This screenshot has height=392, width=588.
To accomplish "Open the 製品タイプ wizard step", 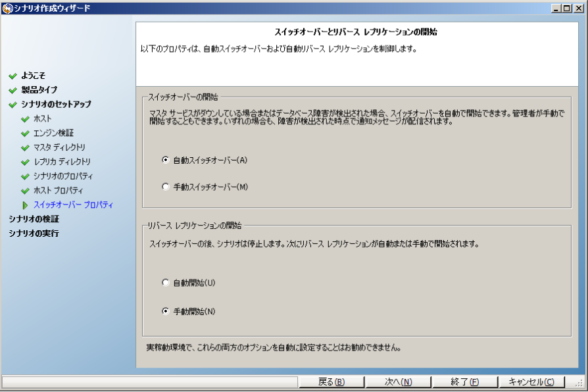I will tap(39, 89).
